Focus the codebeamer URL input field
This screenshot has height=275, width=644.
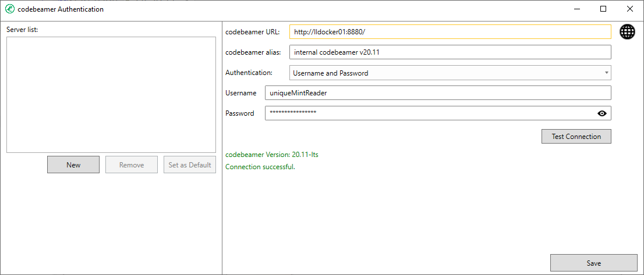coord(450,31)
